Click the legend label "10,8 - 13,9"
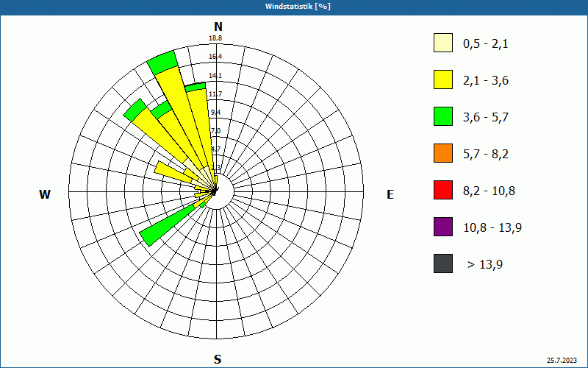 492,228
